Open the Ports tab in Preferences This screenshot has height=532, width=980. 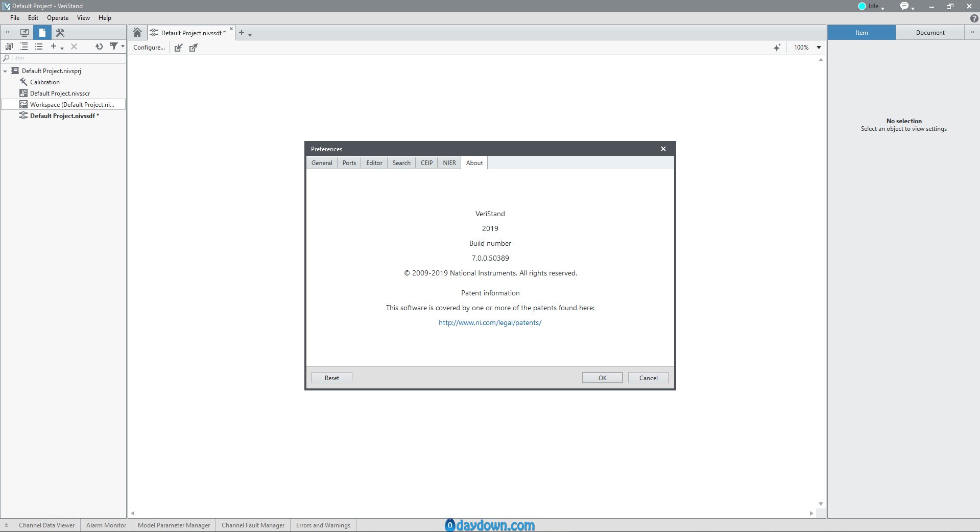349,163
